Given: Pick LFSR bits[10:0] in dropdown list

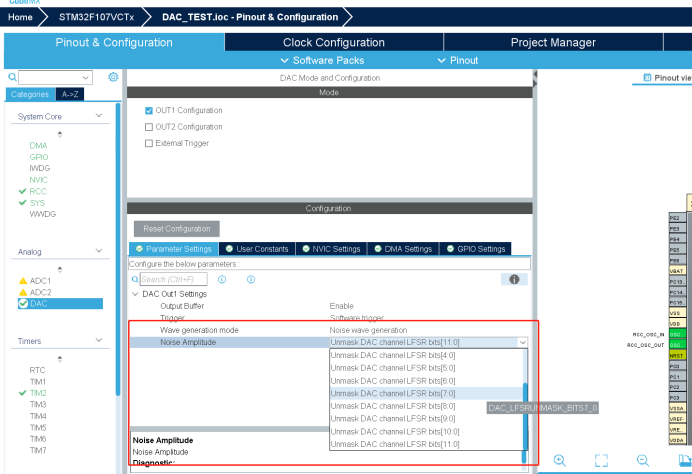Looking at the screenshot, I should 426,432.
